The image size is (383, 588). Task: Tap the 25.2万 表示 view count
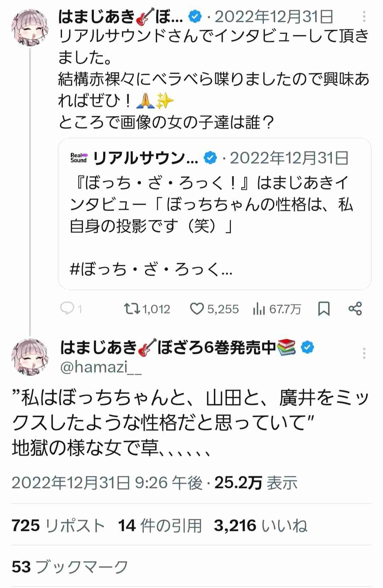pos(256,483)
